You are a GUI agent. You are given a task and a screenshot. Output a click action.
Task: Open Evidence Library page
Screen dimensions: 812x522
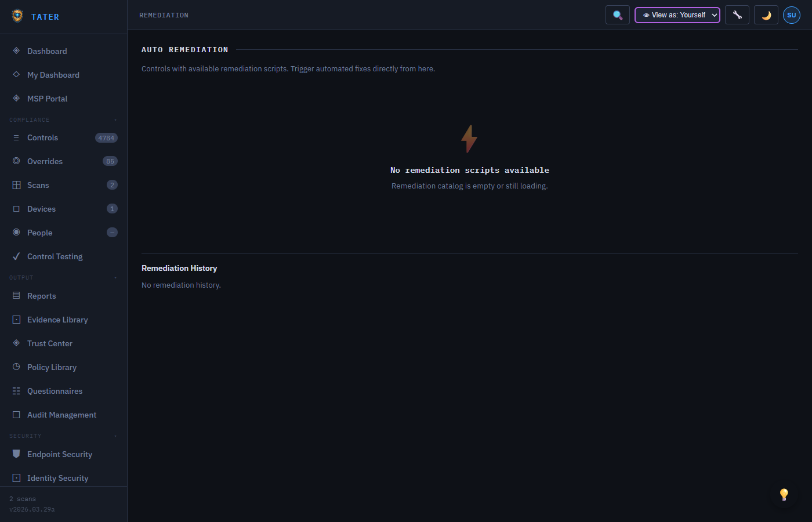(x=57, y=320)
